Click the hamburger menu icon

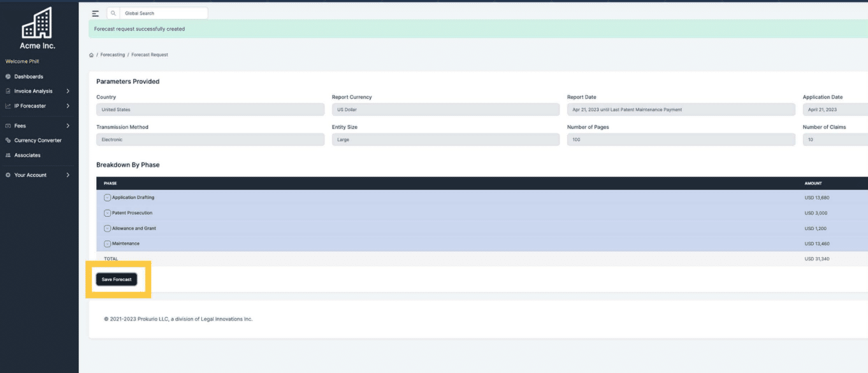96,13
